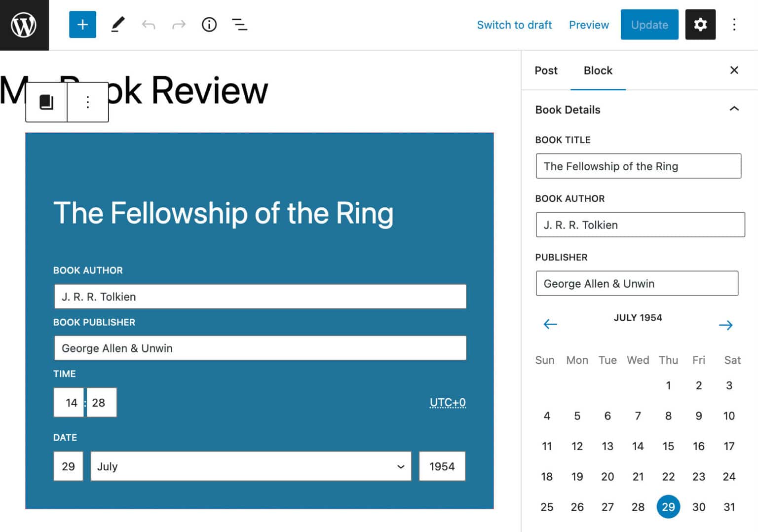Open the UTC+0 timezone link
758x532 pixels.
point(447,402)
